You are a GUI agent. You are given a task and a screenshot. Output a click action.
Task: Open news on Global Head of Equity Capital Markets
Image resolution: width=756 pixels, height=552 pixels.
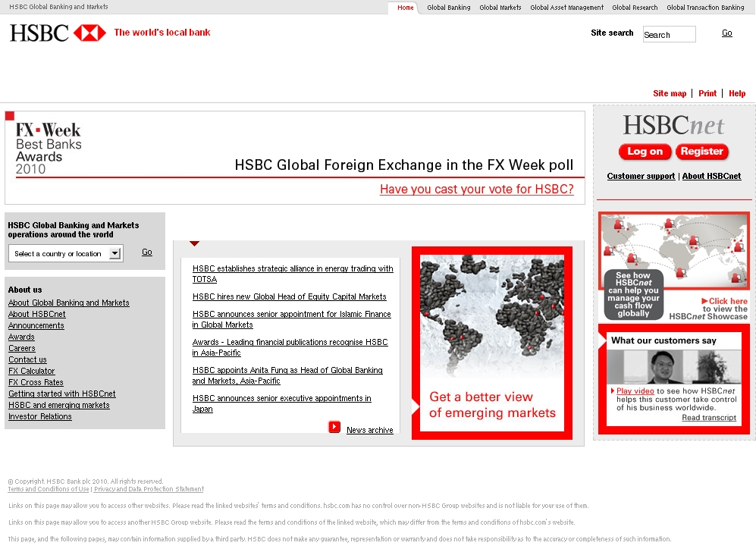point(290,296)
